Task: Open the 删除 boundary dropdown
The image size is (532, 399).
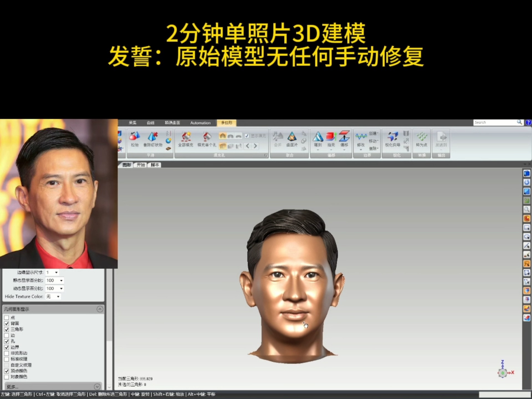Action: [374, 148]
